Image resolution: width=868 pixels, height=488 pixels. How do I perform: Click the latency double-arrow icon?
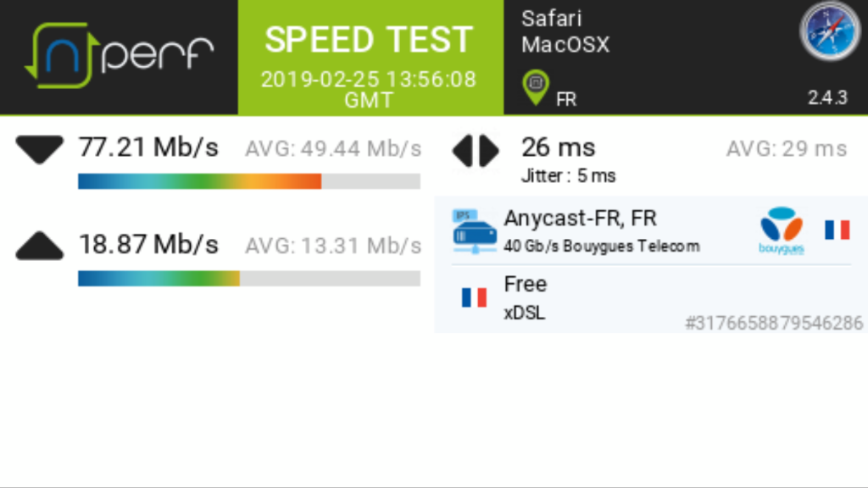[x=476, y=151]
